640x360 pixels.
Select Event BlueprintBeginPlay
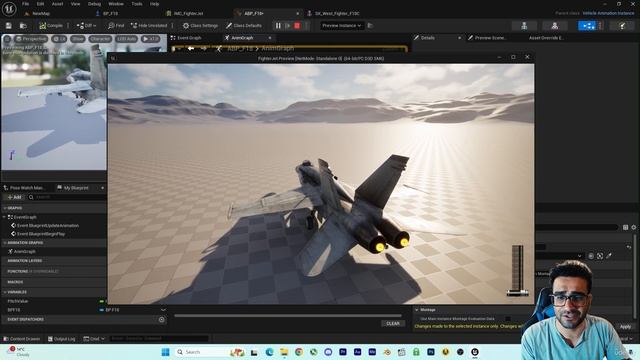[41, 234]
